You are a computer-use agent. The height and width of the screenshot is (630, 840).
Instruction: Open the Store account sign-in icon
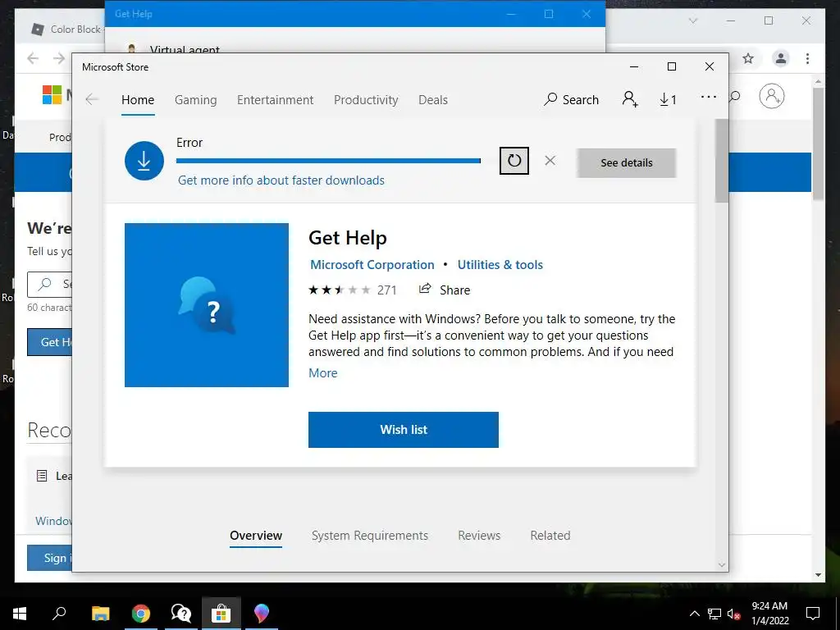click(x=630, y=99)
